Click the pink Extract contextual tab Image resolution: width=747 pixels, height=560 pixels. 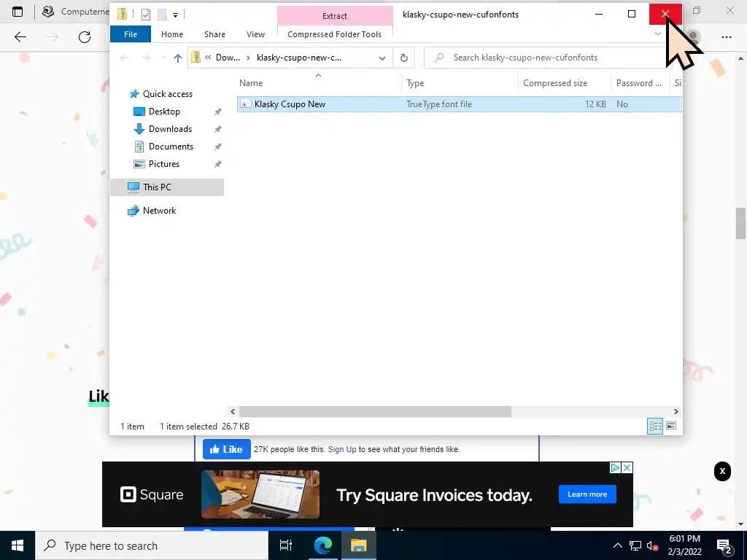click(x=334, y=16)
